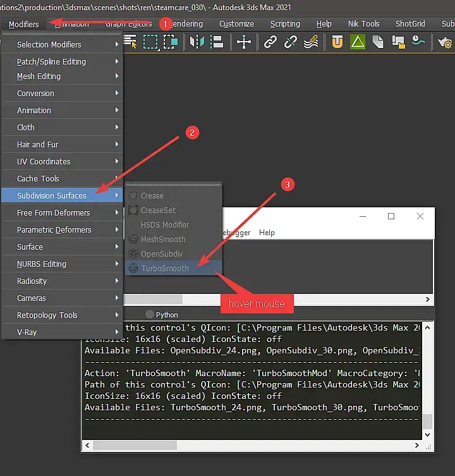Open the Help menu in listener window

coord(267,233)
